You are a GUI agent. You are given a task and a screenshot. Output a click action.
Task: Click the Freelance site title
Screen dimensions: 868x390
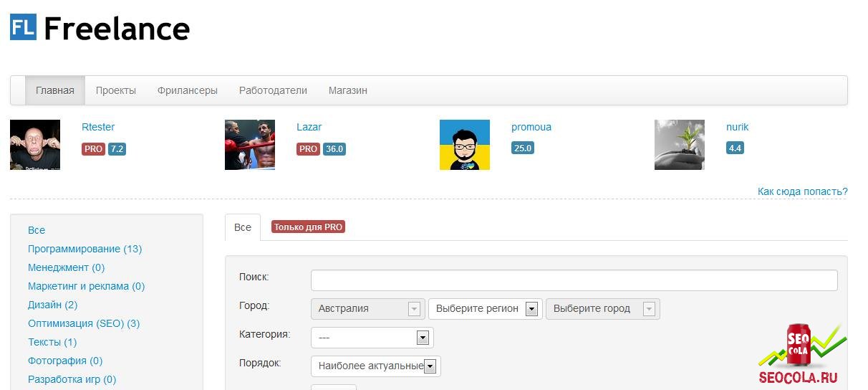pyautogui.click(x=117, y=29)
